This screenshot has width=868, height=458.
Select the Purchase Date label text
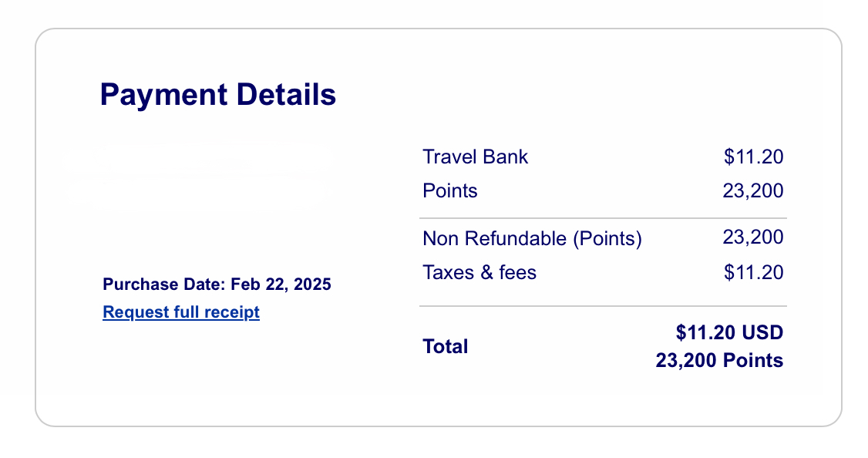[x=164, y=285]
